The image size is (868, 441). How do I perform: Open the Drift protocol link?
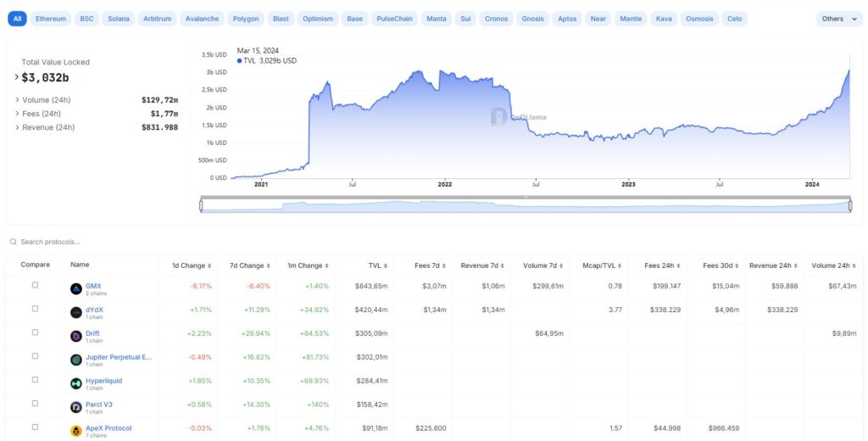click(92, 333)
